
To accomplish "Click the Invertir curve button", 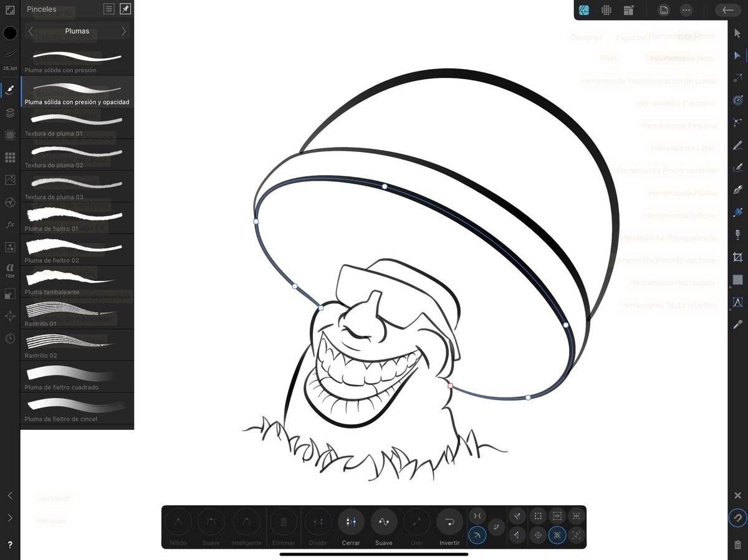I will (x=449, y=527).
